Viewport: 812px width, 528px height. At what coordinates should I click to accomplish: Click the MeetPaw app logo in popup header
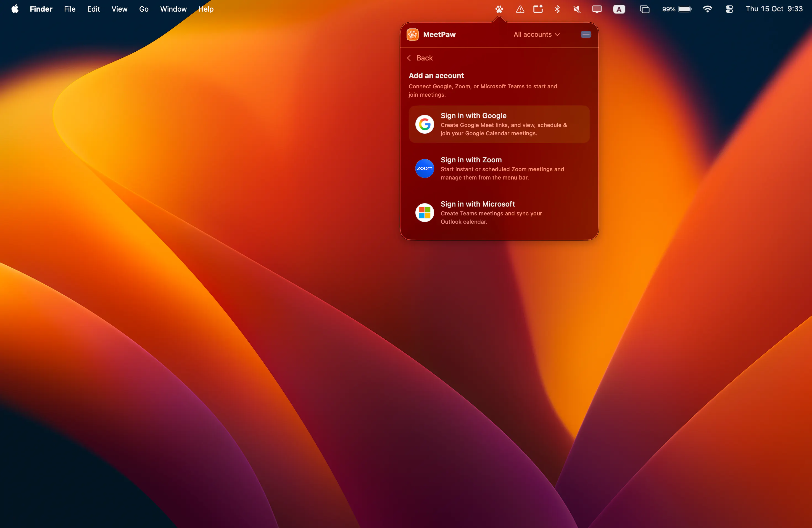(x=412, y=35)
